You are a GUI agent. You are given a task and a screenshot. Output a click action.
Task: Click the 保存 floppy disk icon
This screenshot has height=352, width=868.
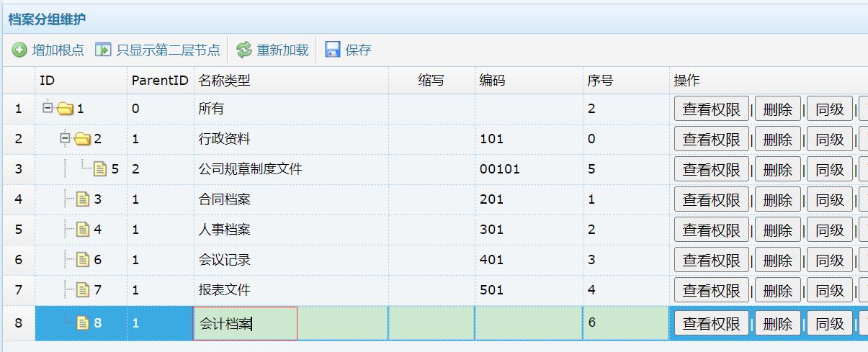pos(333,50)
